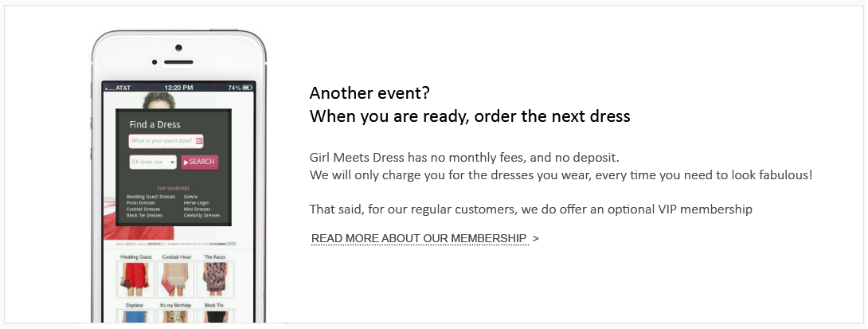
Task: Select Cocktail Dresses top search
Action: (x=143, y=210)
